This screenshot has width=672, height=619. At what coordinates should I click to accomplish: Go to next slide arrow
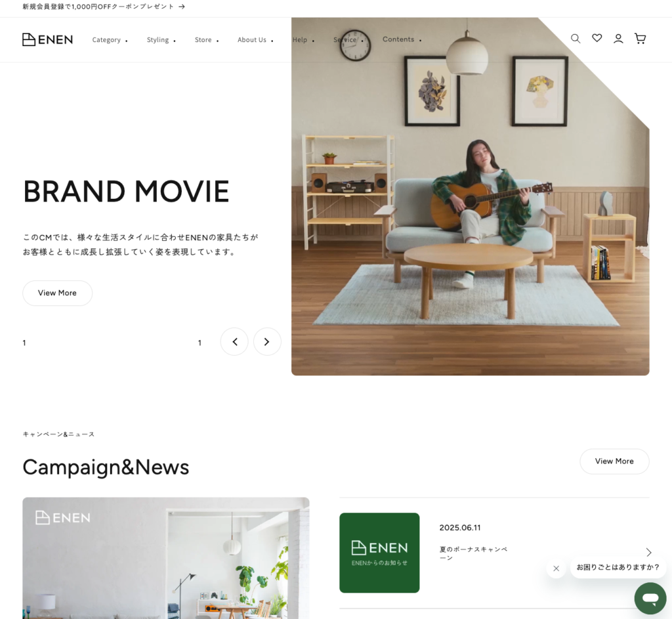point(267,341)
